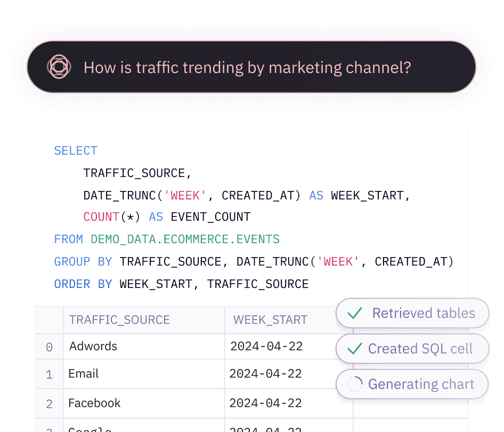The height and width of the screenshot is (432, 504).
Task: Click the checkmark icon beside Created SQL cell
Action: pyautogui.click(x=354, y=349)
